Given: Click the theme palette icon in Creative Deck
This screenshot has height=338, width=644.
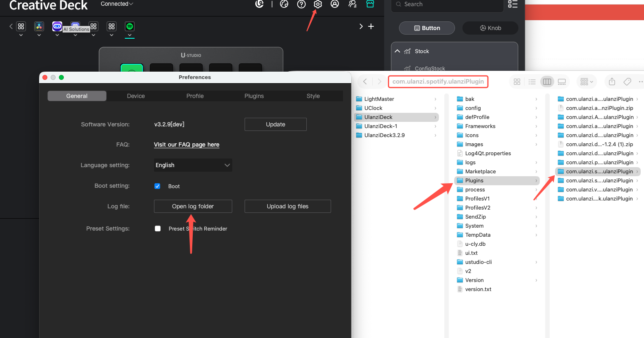Looking at the screenshot, I should click(284, 4).
